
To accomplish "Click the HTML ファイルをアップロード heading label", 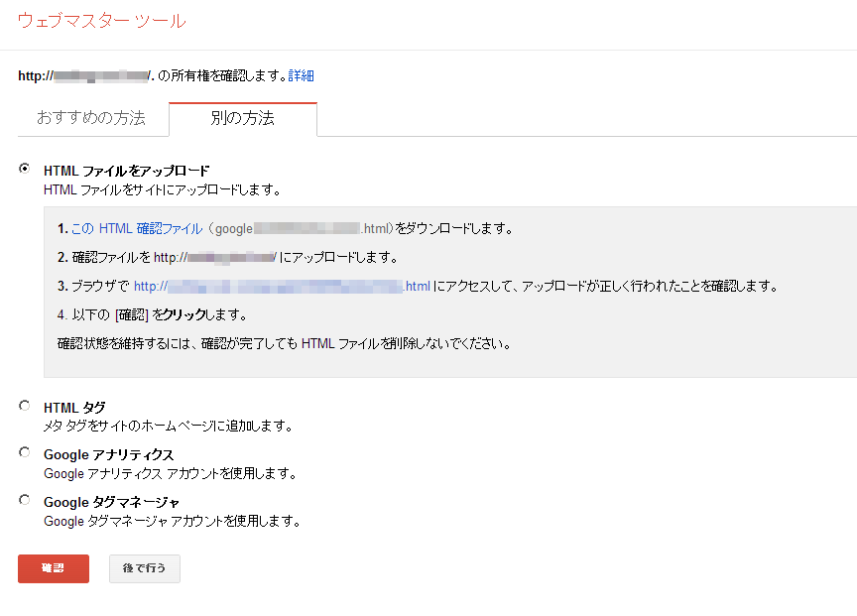I will [126, 171].
